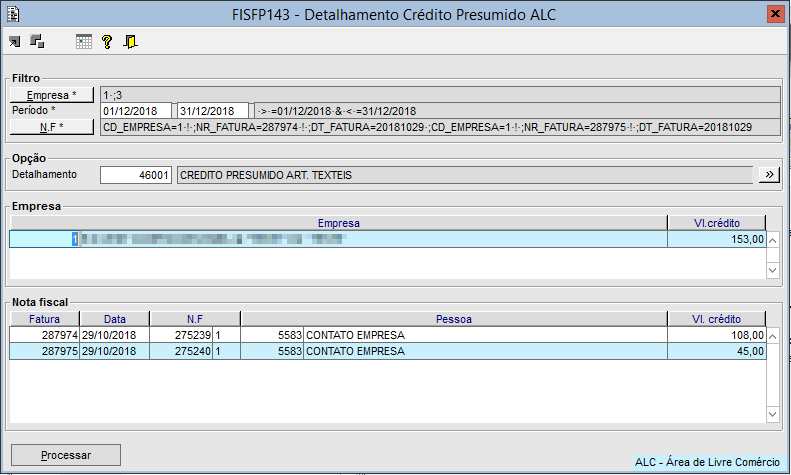Open the calendar grid toolbar icon
791x475 pixels.
[x=84, y=41]
